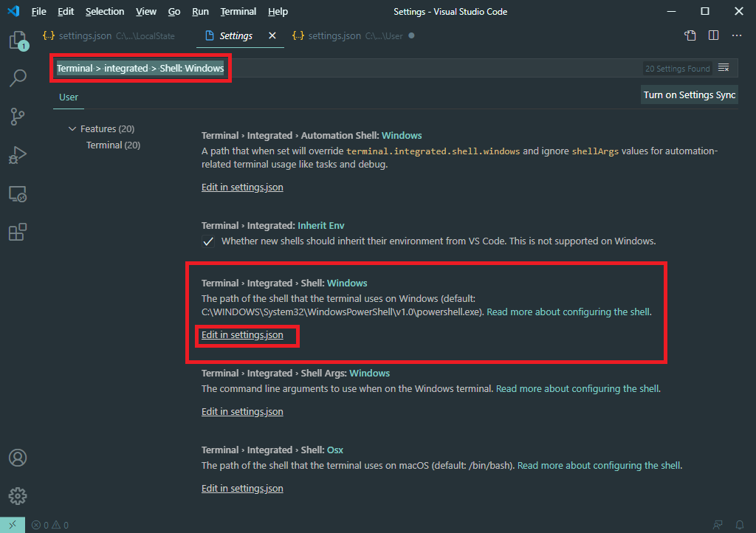This screenshot has height=533, width=756.
Task: Select Terminal (20) in settings tree
Action: 113,145
